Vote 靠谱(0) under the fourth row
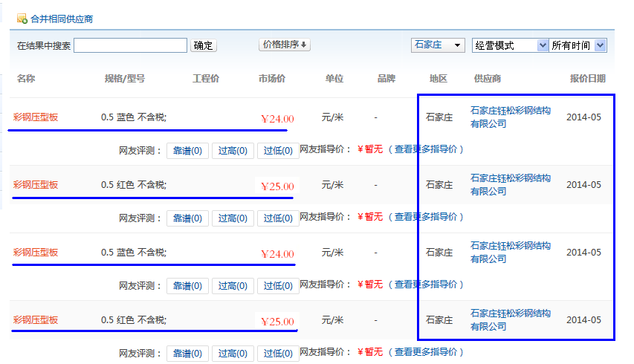 pyautogui.click(x=187, y=353)
